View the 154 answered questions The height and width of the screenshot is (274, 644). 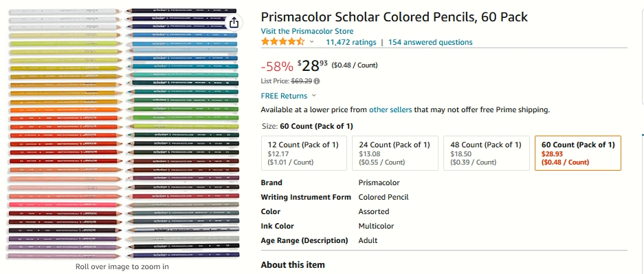click(430, 42)
